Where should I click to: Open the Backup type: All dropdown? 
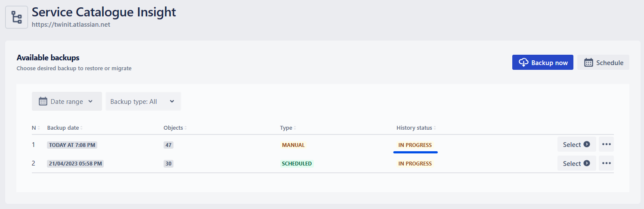pyautogui.click(x=143, y=101)
